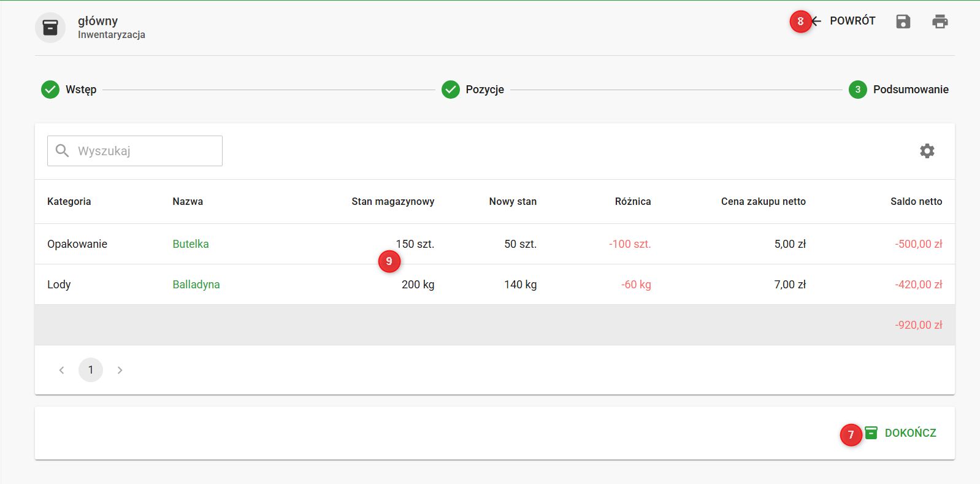Click the search magnifier icon

point(62,151)
